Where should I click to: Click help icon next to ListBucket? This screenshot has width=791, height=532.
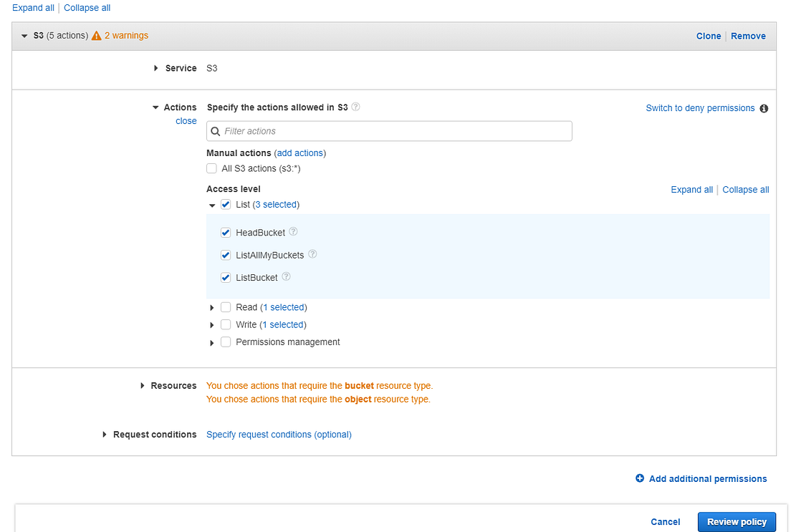(x=286, y=276)
